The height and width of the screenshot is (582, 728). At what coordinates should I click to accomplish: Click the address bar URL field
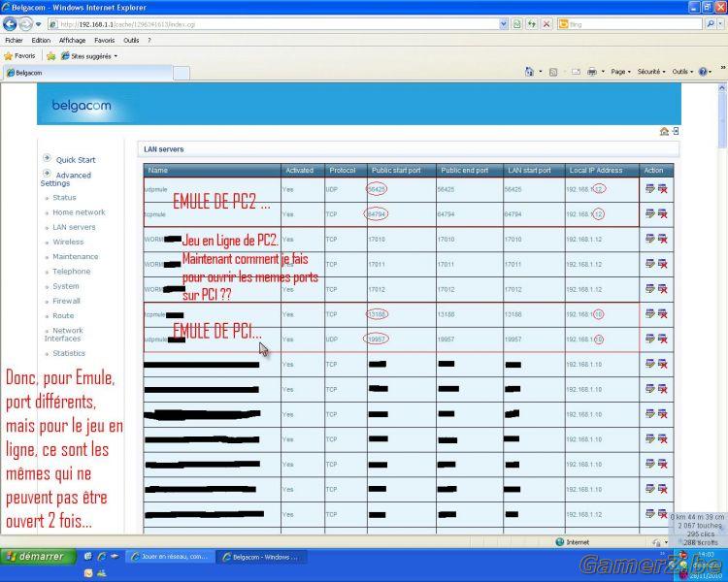tap(273, 24)
